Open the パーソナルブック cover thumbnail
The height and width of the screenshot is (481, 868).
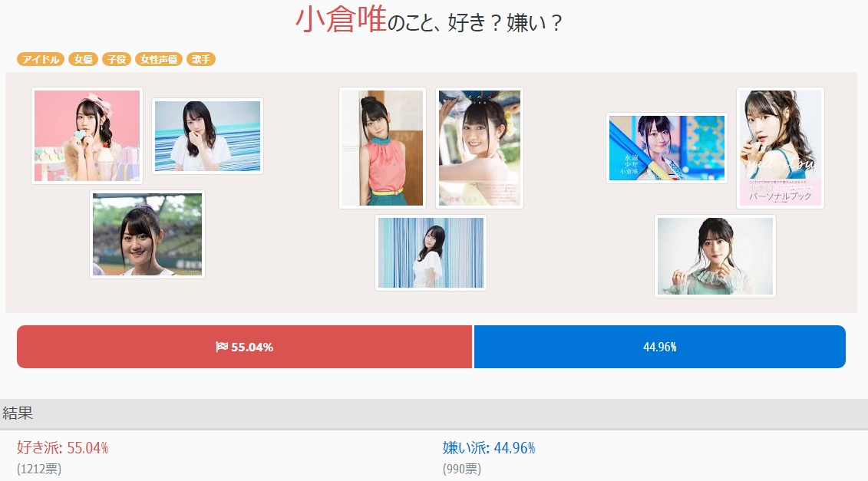[x=781, y=148]
